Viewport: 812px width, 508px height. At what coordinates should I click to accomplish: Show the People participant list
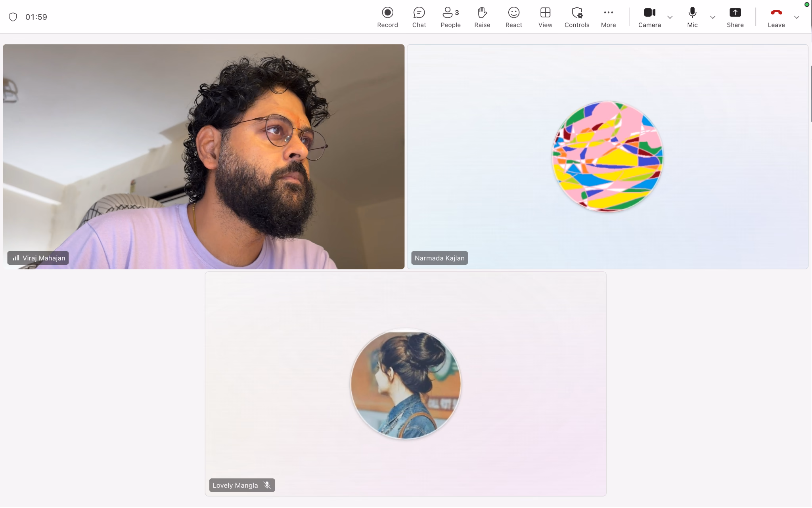450,17
